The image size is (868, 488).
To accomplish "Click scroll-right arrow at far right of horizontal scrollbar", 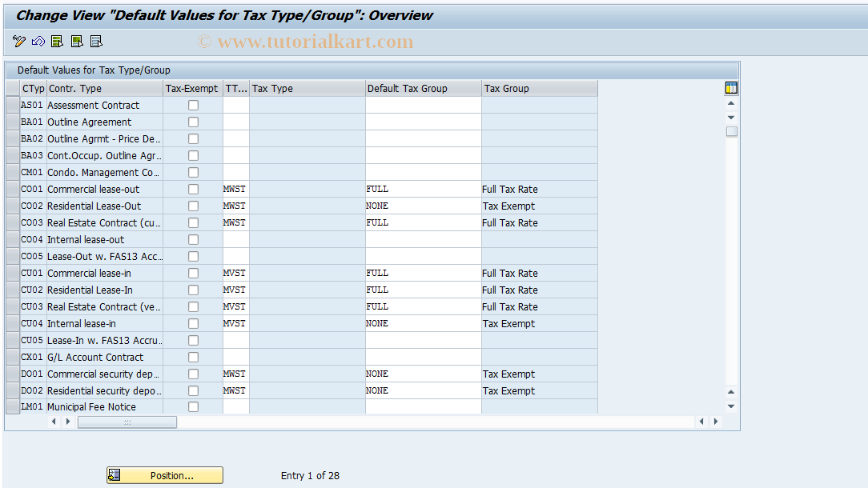I will tap(716, 422).
